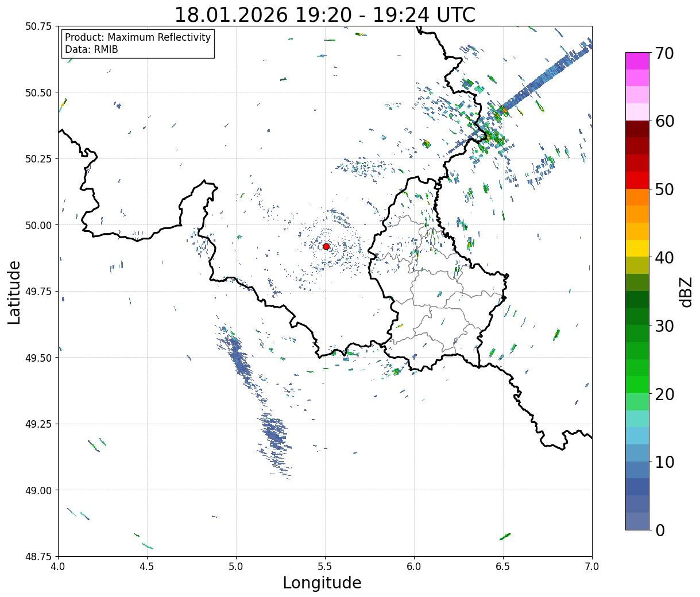Click the 'dBZ' colorbar label

coord(686,291)
